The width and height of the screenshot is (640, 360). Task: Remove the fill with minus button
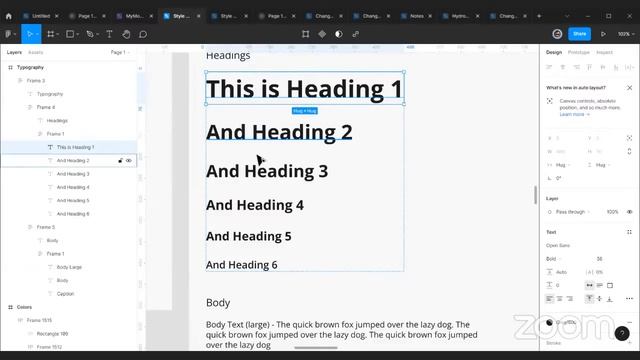tap(629, 322)
